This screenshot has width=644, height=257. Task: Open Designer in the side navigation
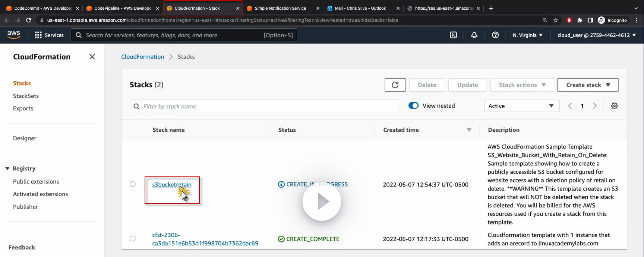click(25, 138)
